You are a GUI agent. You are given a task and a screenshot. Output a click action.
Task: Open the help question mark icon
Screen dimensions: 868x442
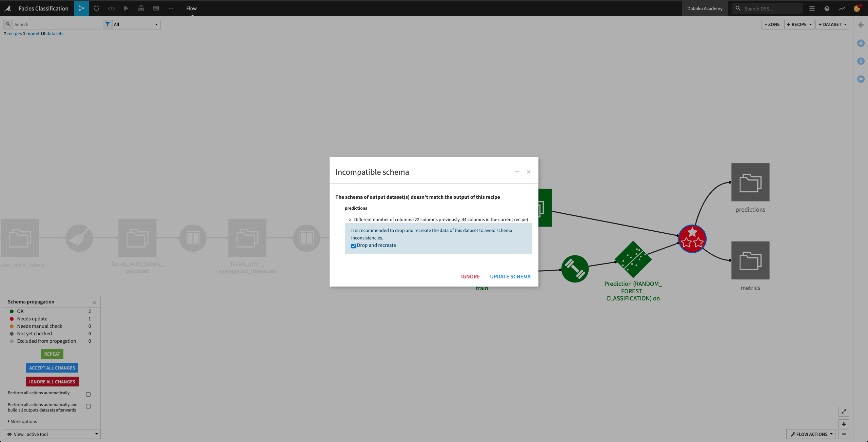click(x=827, y=8)
